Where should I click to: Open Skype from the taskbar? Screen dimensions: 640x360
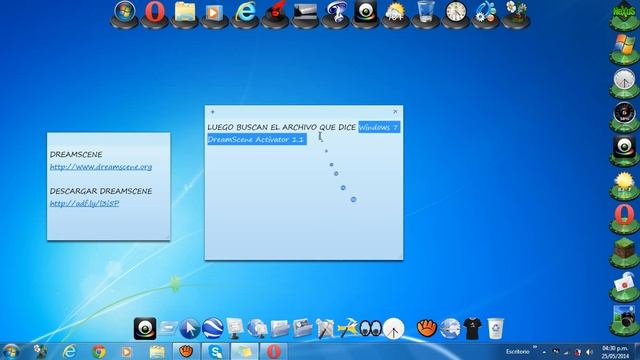[x=215, y=351]
